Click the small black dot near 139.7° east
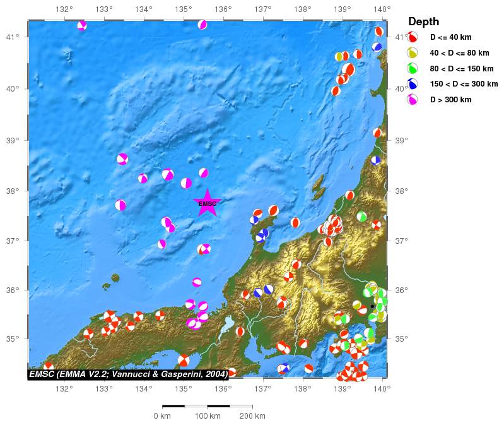The width and height of the screenshot is (504, 425). [x=372, y=306]
